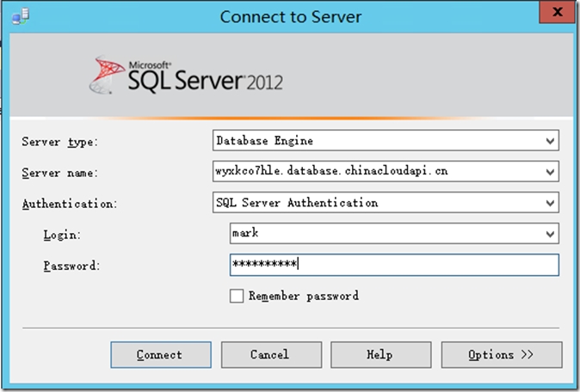Image resolution: width=580 pixels, height=392 pixels.
Task: Open the Server name dropdown arrow
Action: coord(550,172)
